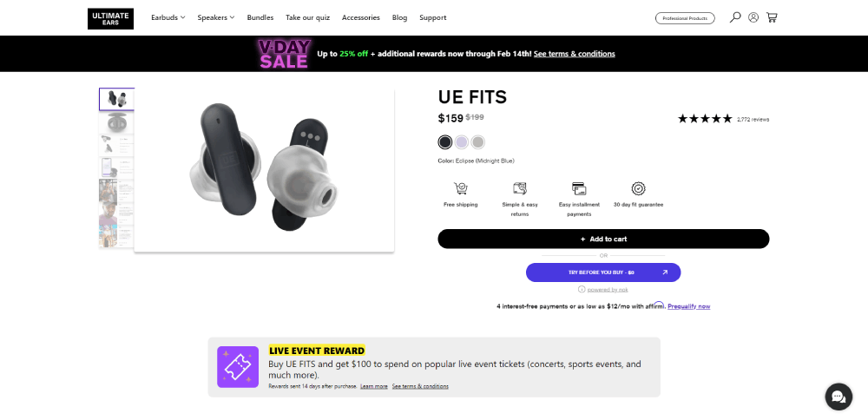Click the Simple & easy returns icon
Screen dimensions: 868x420
pos(520,188)
